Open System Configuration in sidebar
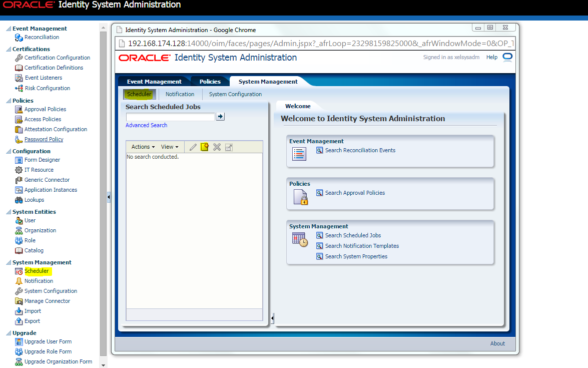The image size is (588, 368). coord(51,291)
